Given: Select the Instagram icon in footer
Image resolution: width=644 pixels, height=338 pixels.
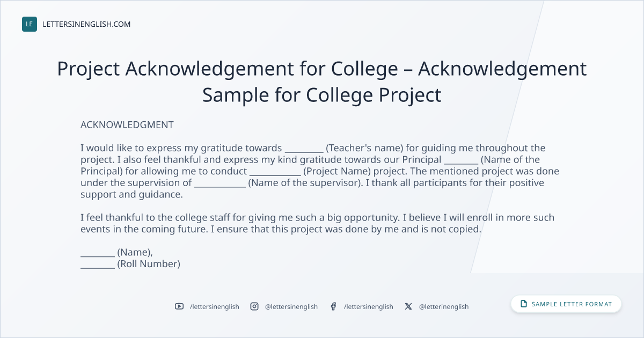Looking at the screenshot, I should point(254,306).
